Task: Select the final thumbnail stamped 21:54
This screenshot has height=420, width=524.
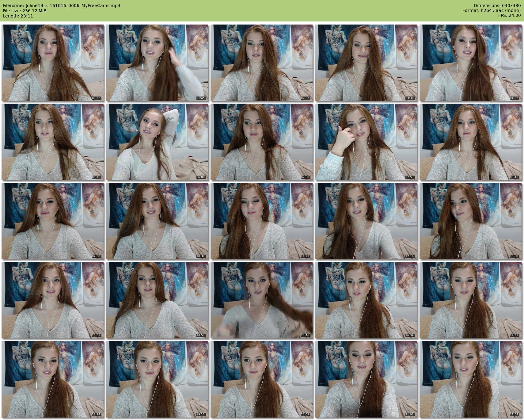Action: (x=471, y=379)
